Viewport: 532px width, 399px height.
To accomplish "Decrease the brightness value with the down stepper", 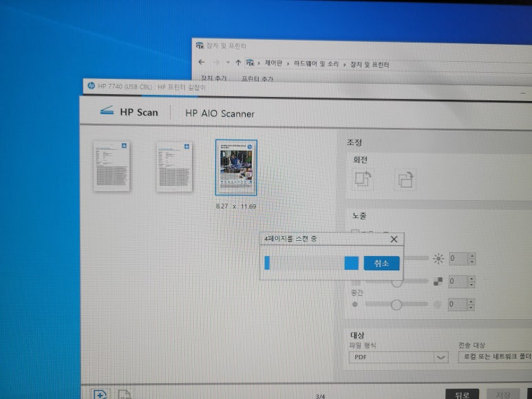I will coord(471,261).
